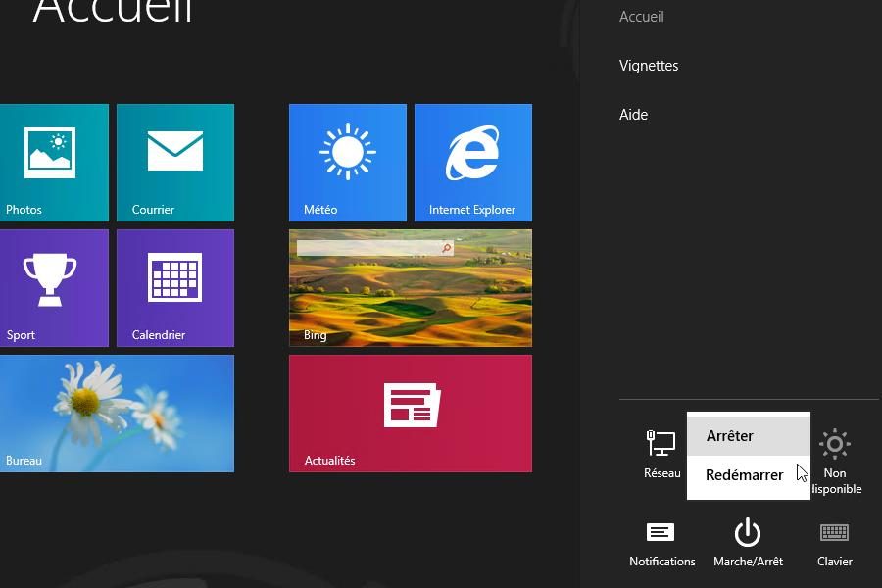Open the Météo weather tile
882x588 pixels.
347,162
